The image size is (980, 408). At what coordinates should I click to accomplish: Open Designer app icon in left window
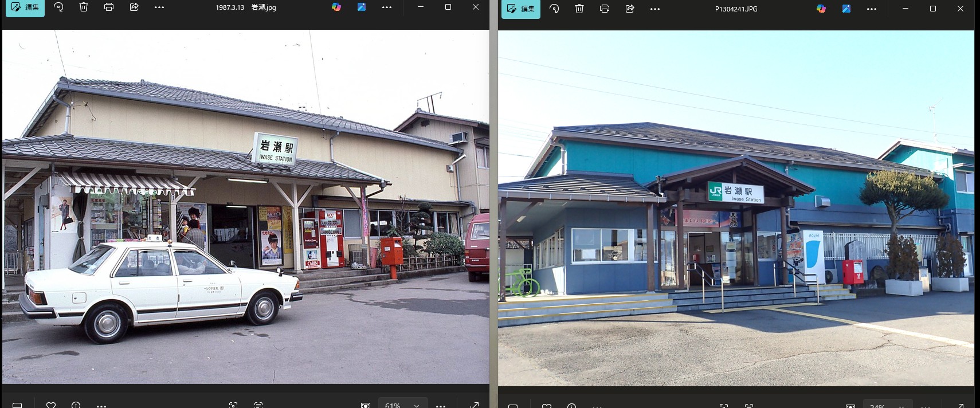pos(362,7)
